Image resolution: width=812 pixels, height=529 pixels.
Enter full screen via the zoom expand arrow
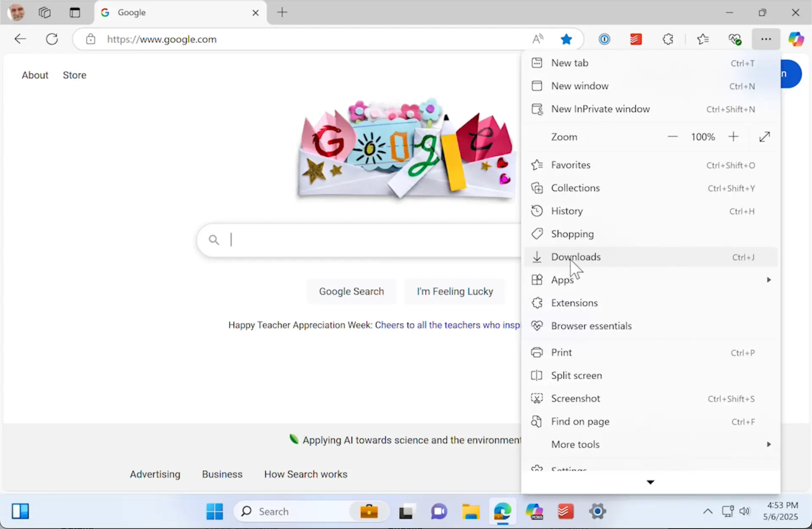coord(765,137)
